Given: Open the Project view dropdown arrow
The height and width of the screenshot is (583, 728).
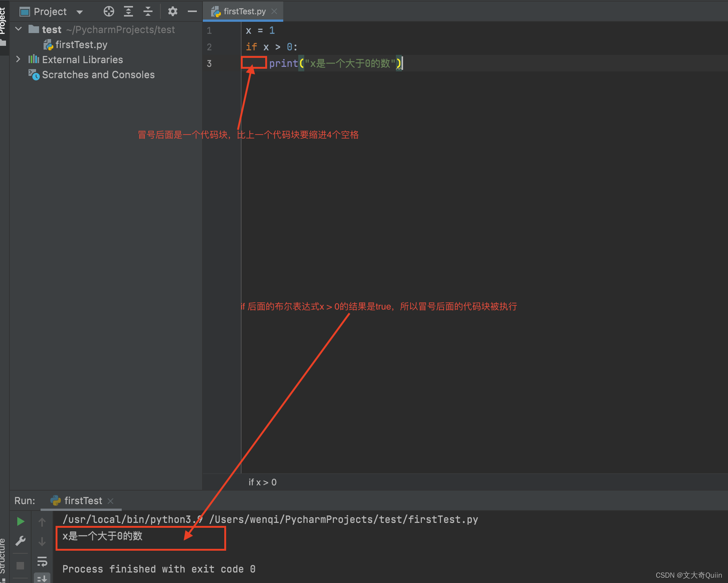Looking at the screenshot, I should coord(80,12).
